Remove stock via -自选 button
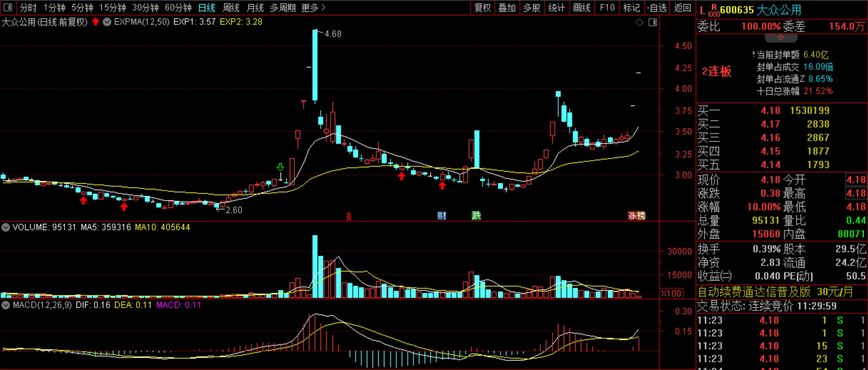 click(657, 8)
